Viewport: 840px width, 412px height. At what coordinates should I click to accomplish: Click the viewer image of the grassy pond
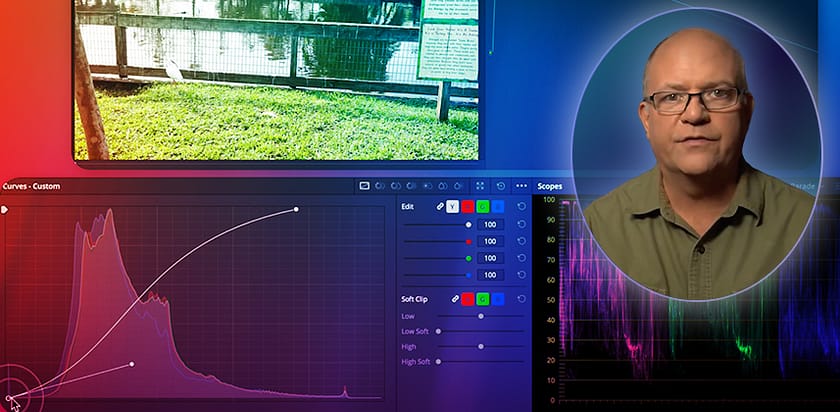click(276, 80)
